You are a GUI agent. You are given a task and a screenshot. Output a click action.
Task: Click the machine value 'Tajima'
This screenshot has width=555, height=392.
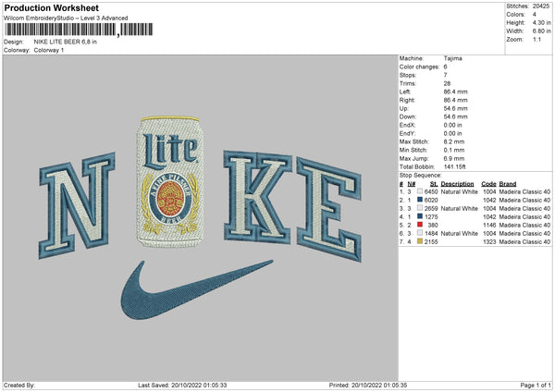coord(452,58)
